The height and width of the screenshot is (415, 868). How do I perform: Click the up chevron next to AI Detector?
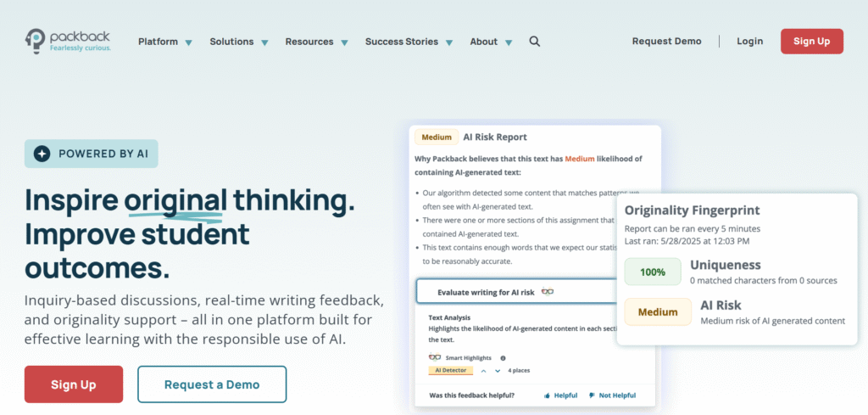(483, 371)
